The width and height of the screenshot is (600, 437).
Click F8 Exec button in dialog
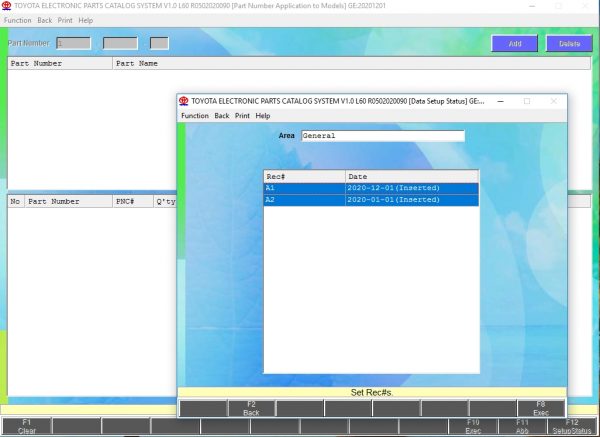click(541, 408)
